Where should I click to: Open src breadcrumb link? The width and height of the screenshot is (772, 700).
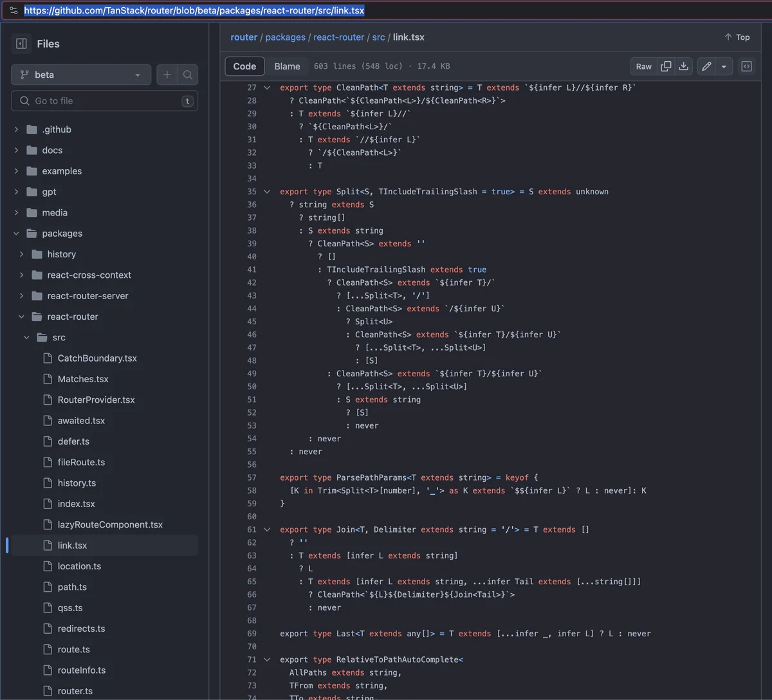(x=378, y=37)
